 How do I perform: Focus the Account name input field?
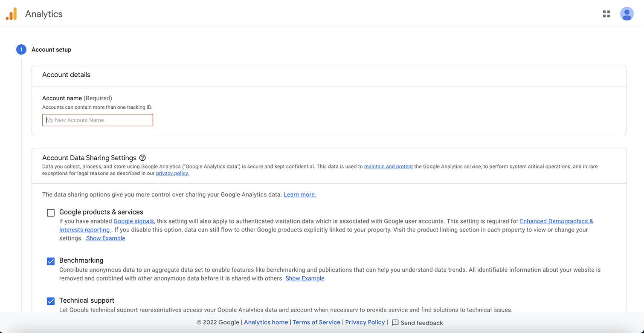(x=98, y=120)
